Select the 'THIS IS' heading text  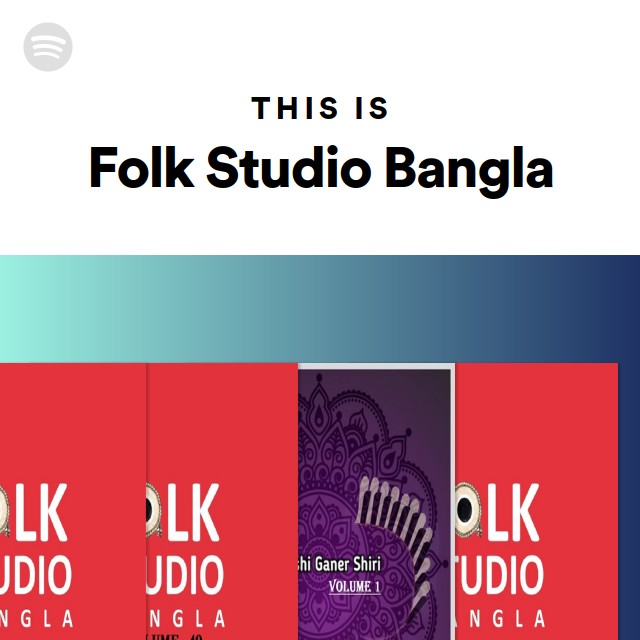pos(320,108)
